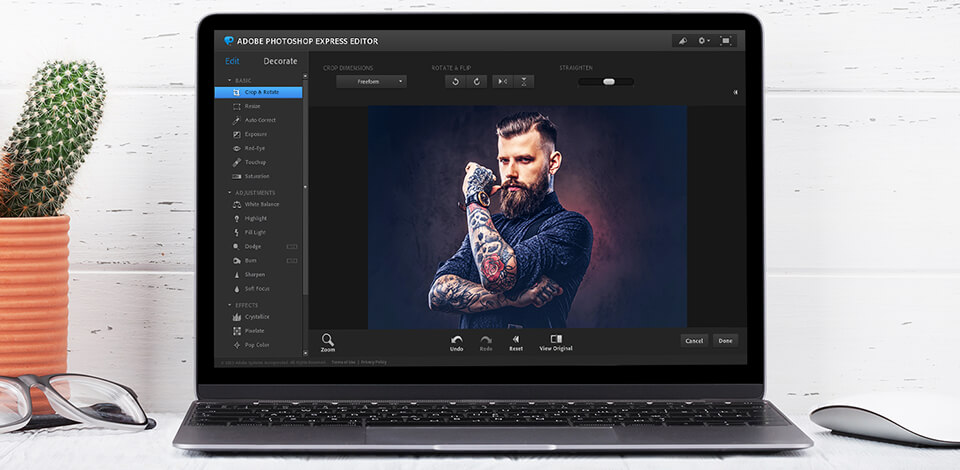This screenshot has width=960, height=470.
Task: Open the Soft Focus adjustment
Action: point(251,289)
